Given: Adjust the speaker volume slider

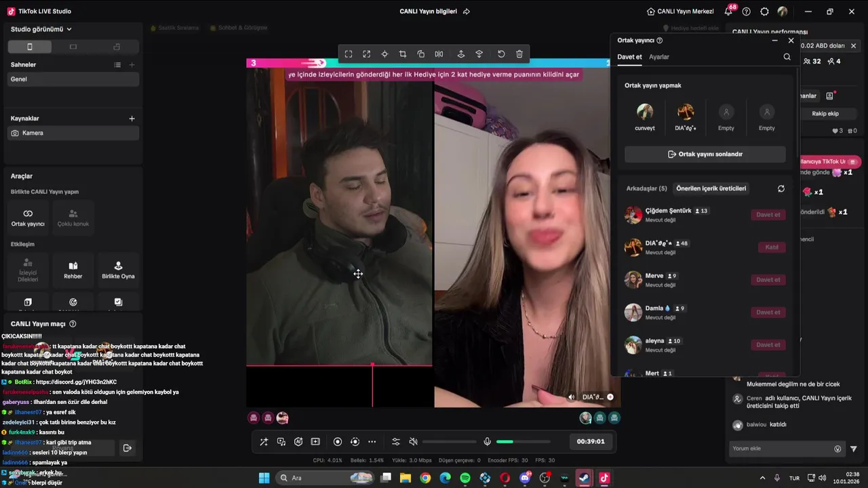Looking at the screenshot, I should (449, 442).
